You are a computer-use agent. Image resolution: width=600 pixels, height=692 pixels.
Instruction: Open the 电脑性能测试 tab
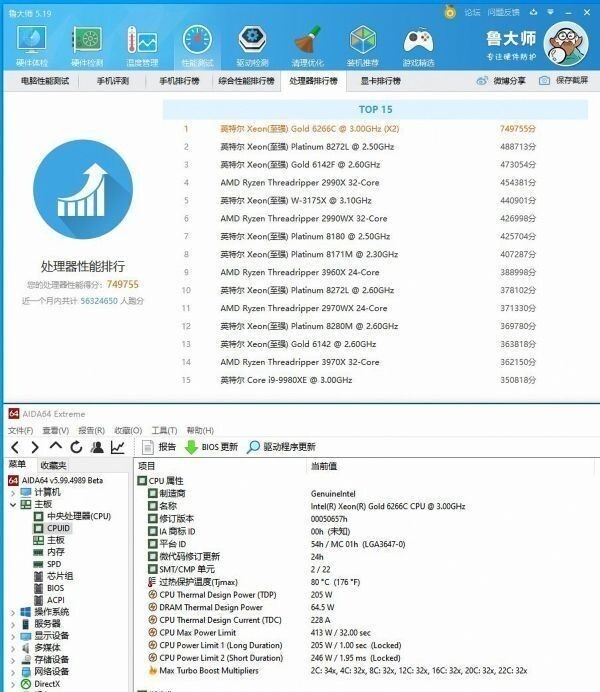[45, 81]
